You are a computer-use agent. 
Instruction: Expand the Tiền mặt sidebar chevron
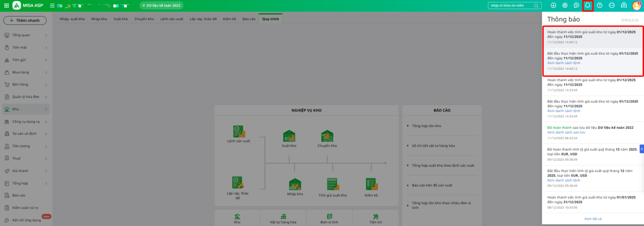46,48
